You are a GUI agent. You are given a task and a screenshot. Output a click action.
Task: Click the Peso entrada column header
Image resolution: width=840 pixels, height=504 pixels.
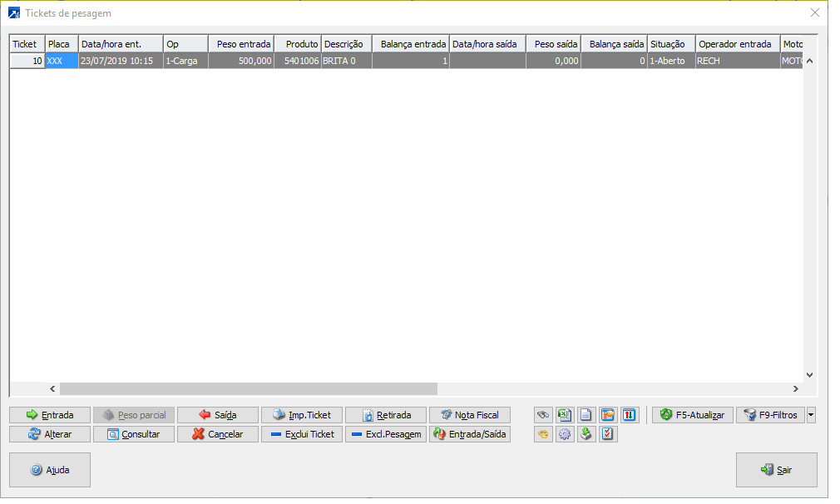(241, 44)
